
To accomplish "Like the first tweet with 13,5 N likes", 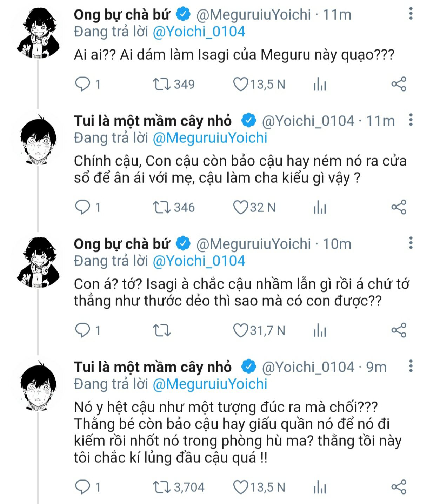I will (241, 85).
